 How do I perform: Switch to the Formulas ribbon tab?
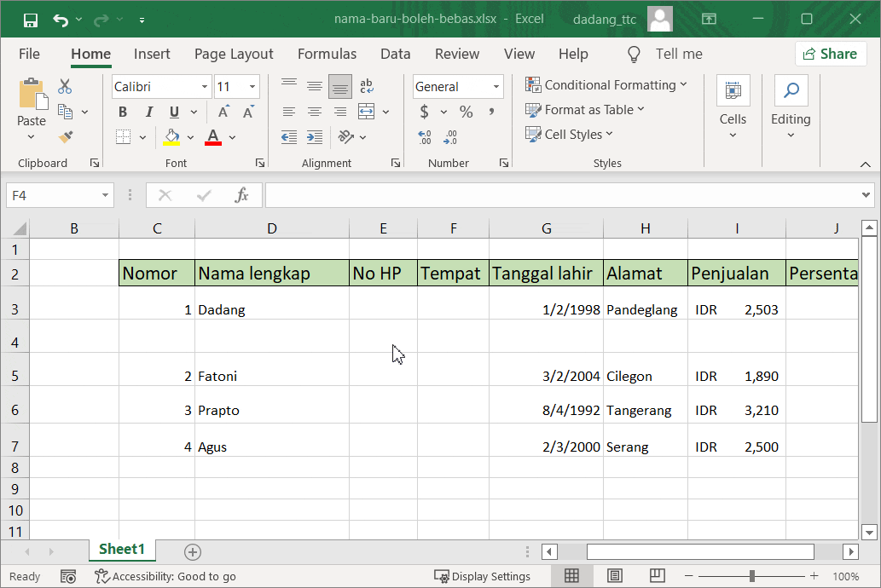327,54
